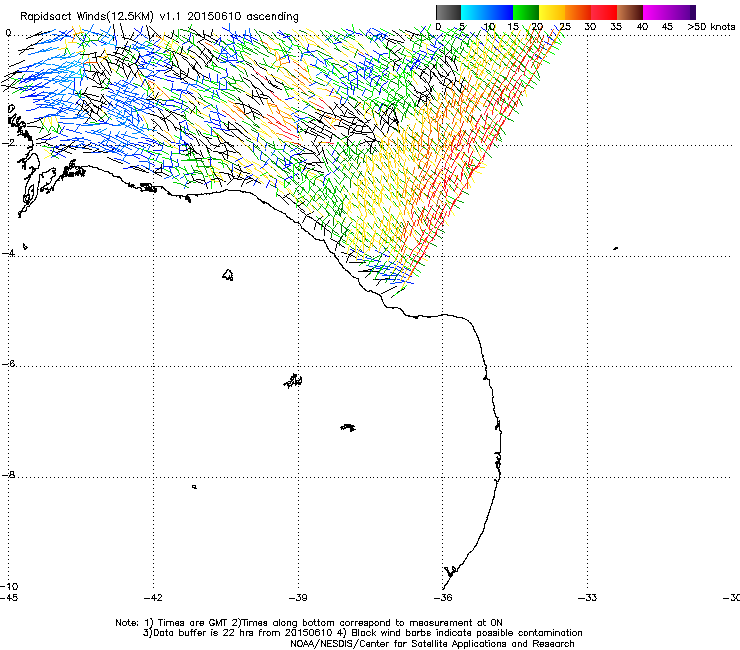The height and width of the screenshot is (650, 740).
Task: Click the dark purple >50 knots legend color
Action: [693, 12]
